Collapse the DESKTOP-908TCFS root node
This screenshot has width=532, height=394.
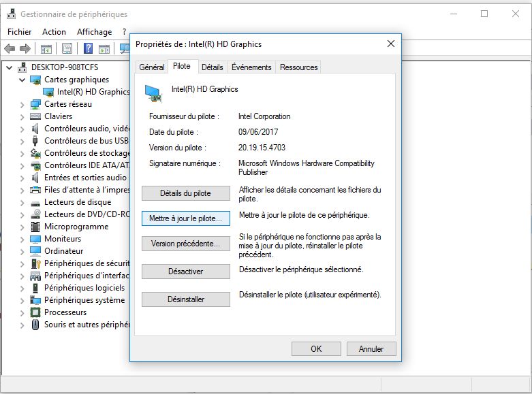(x=10, y=68)
